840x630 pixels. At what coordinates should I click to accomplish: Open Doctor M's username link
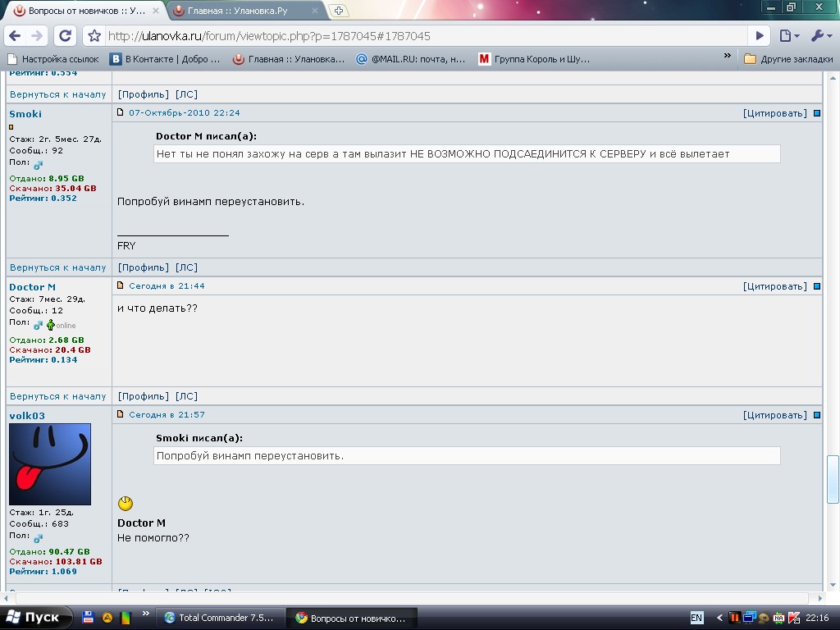32,286
